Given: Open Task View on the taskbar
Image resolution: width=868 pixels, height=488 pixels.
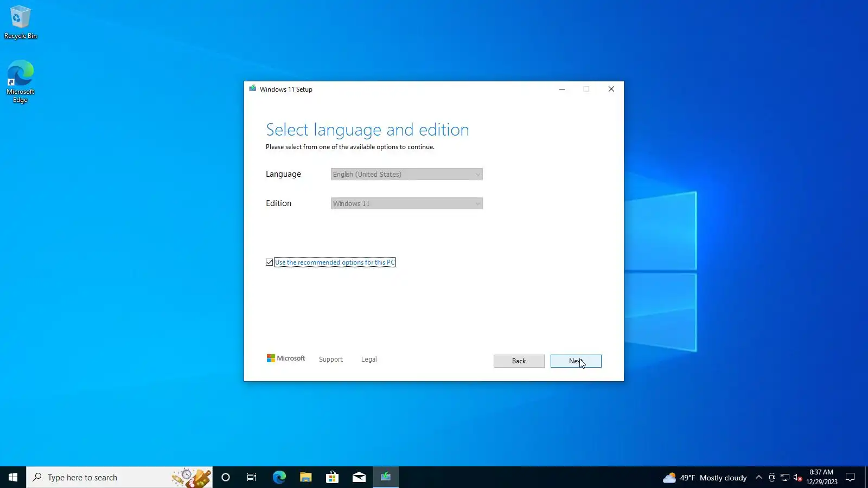Looking at the screenshot, I should coord(252,477).
